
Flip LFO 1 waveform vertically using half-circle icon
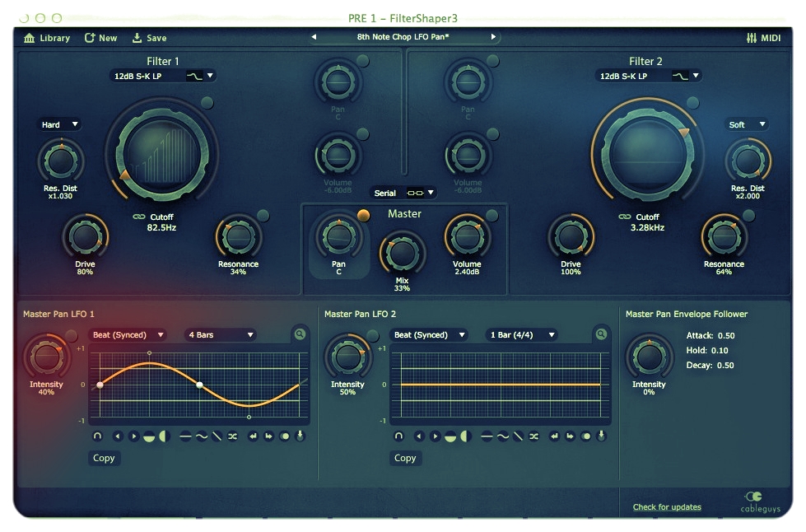point(149,437)
